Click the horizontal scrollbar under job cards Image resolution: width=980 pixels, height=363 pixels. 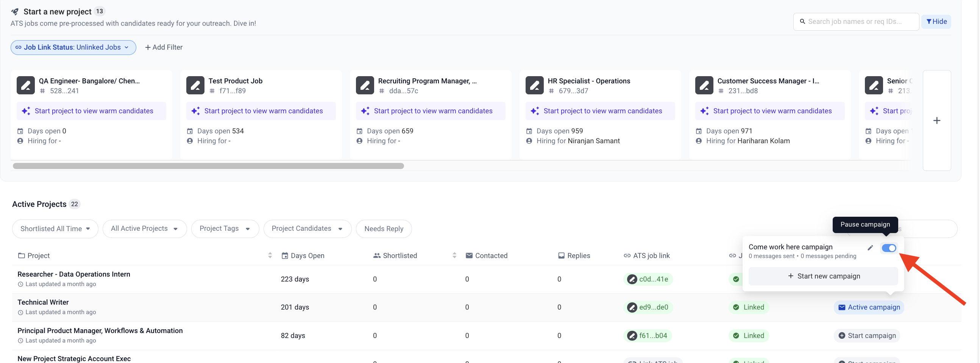208,166
